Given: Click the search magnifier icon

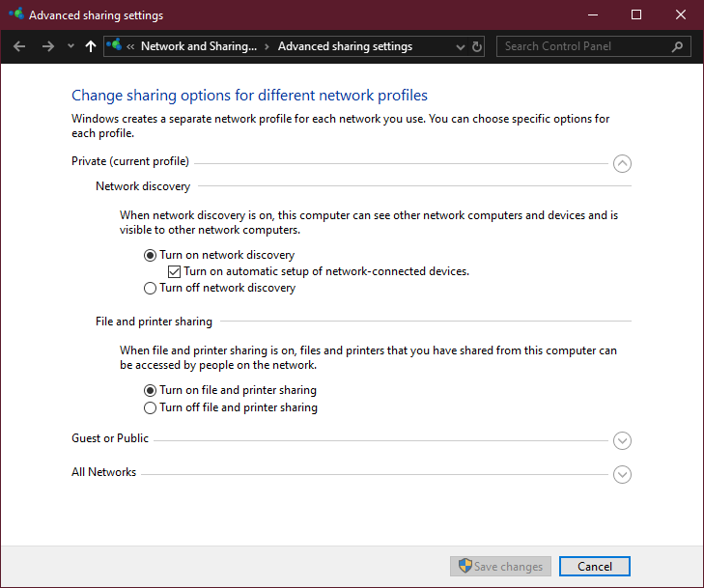Looking at the screenshot, I should click(x=678, y=46).
